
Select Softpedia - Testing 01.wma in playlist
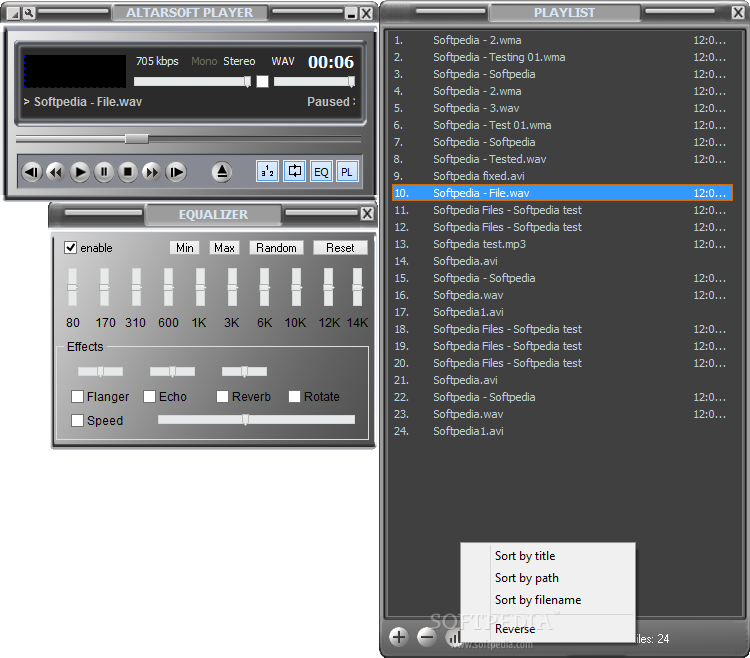[x=562, y=57]
